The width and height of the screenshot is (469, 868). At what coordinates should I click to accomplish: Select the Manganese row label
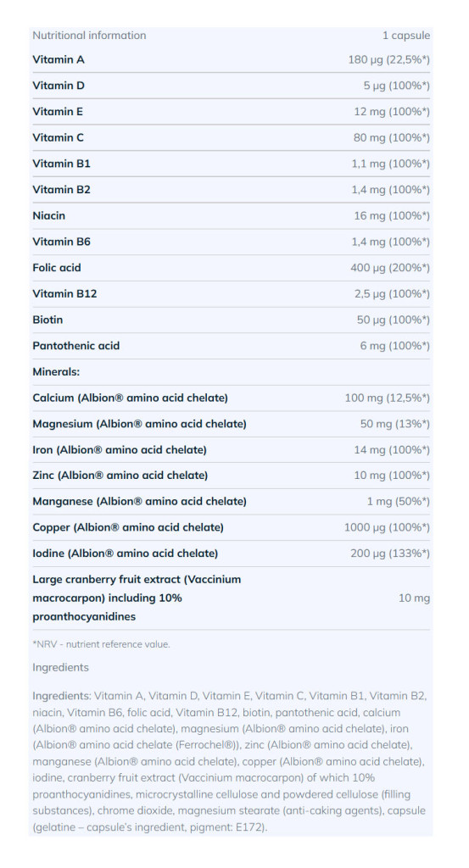pos(140,502)
